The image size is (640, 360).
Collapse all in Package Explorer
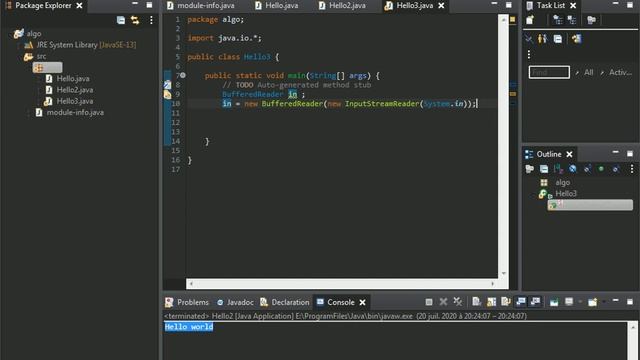coord(121,20)
